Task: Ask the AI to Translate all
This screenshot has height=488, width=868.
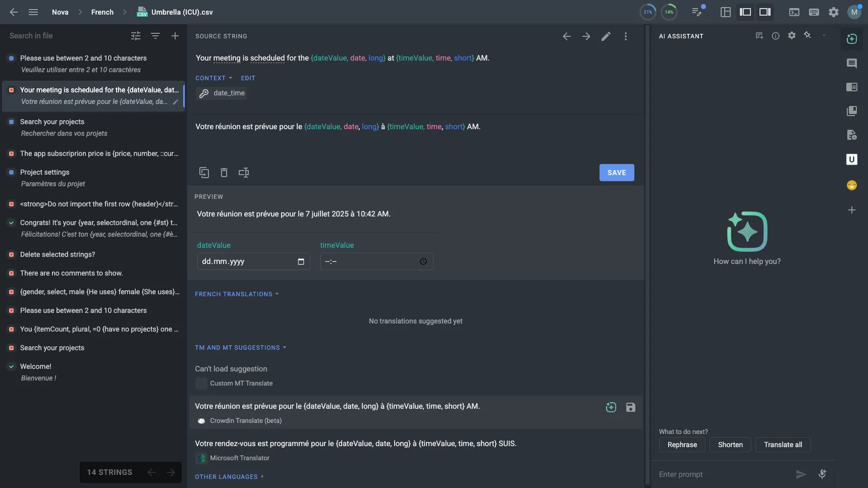Action: pyautogui.click(x=783, y=445)
